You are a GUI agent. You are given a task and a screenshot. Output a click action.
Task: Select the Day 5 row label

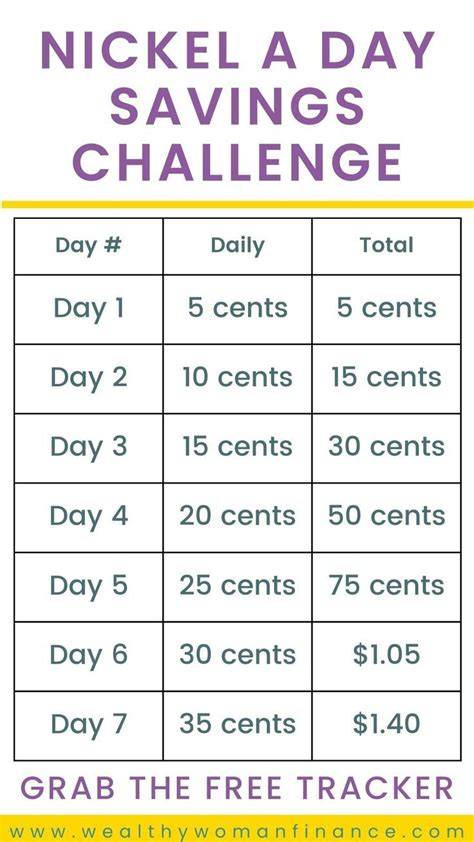coord(89,586)
